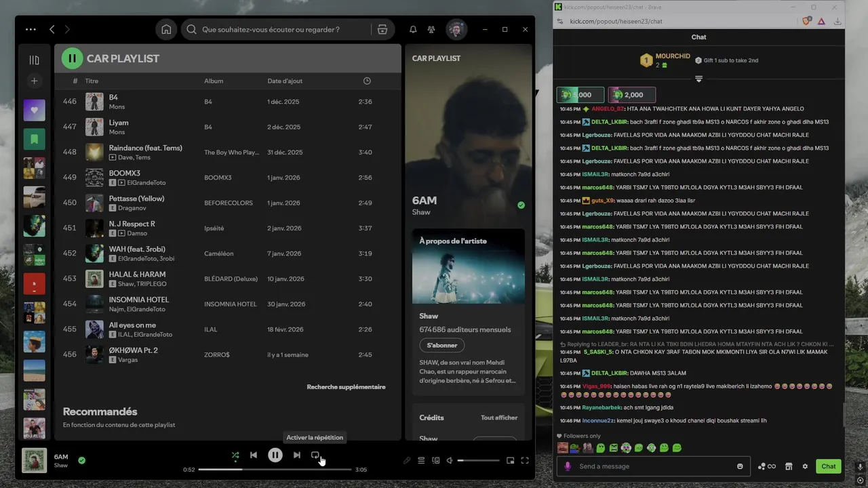The image size is (868, 488).
Task: Toggle shuffle in the player bar
Action: tap(235, 455)
